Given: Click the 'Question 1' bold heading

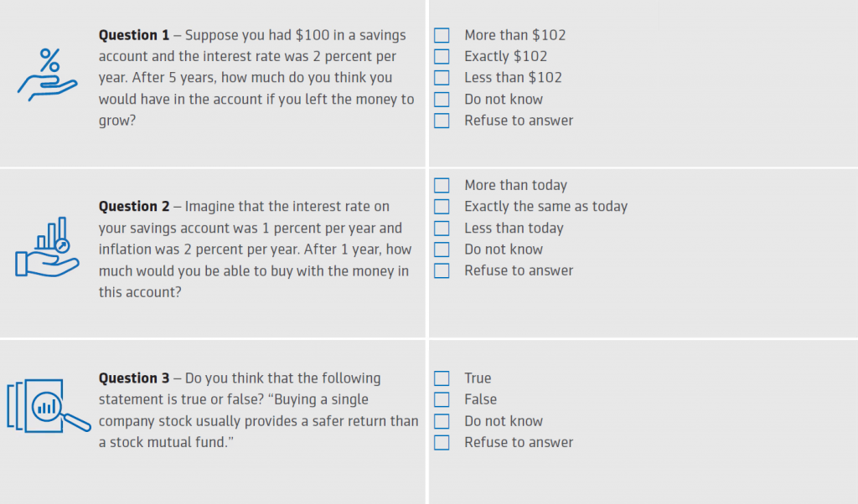Looking at the screenshot, I should pyautogui.click(x=134, y=35).
